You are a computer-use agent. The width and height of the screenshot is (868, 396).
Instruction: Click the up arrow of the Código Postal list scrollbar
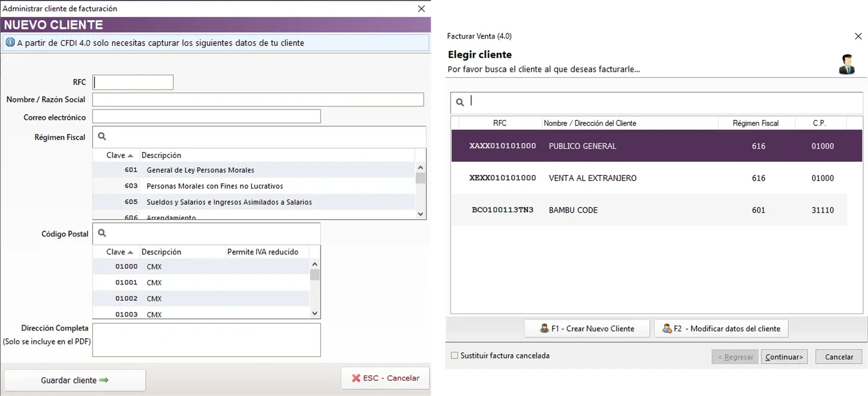[315, 264]
